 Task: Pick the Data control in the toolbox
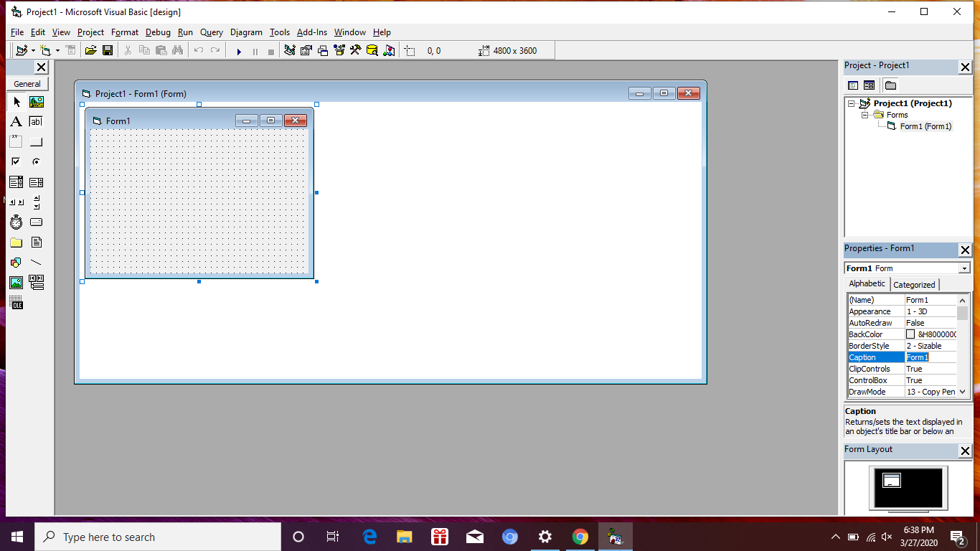pyautogui.click(x=37, y=283)
